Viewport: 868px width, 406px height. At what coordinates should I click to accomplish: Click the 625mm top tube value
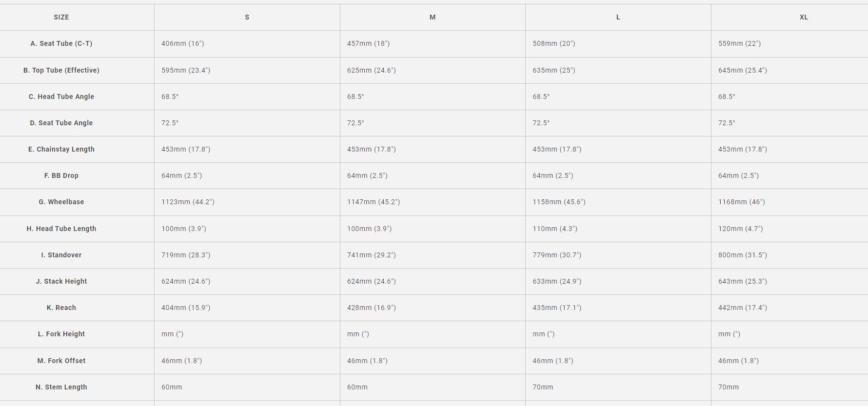click(372, 70)
